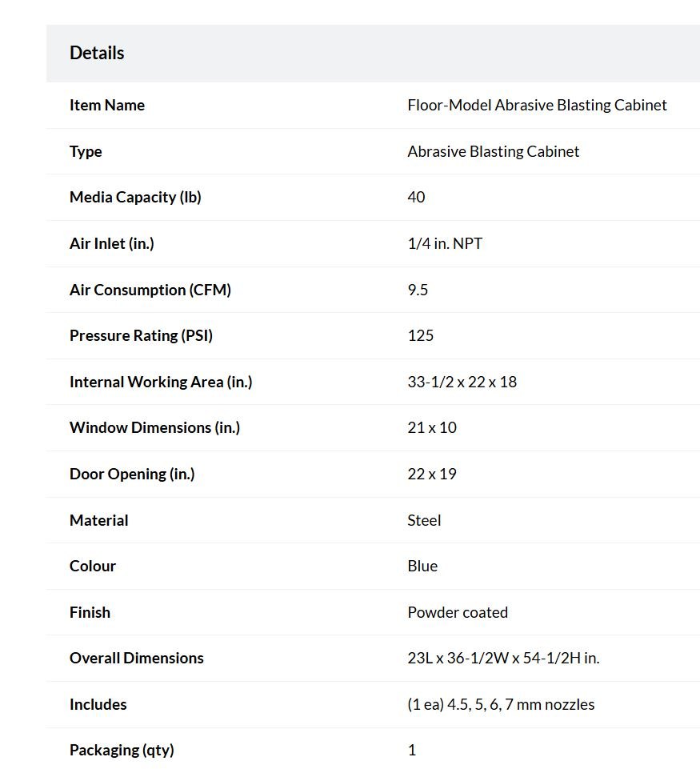Click the Abrasive Blasting Cabinet type value
Viewport: 700px width, 769px height.
click(x=493, y=151)
